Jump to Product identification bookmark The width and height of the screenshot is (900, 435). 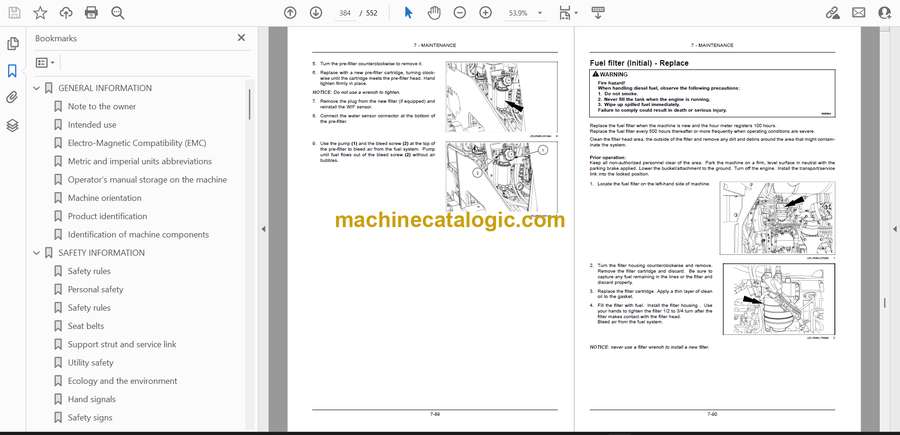coord(107,216)
